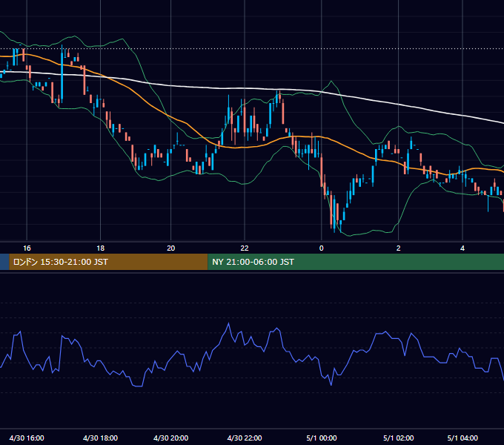Click the 4 hour label on price chart axis
The width and height of the screenshot is (504, 445).
[462, 248]
